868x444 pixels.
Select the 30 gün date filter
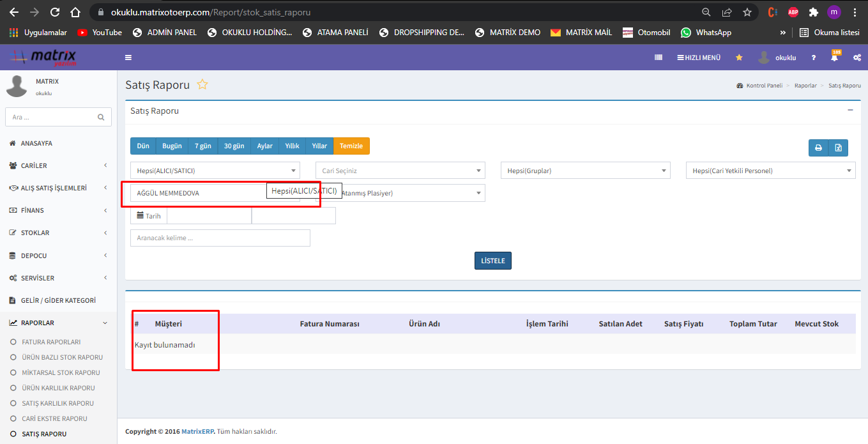pos(234,146)
